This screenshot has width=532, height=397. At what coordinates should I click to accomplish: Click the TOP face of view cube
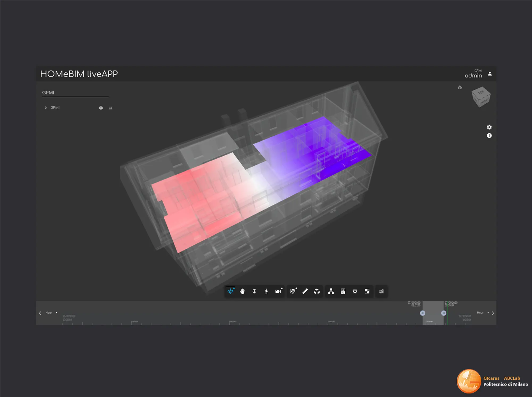coord(480,93)
